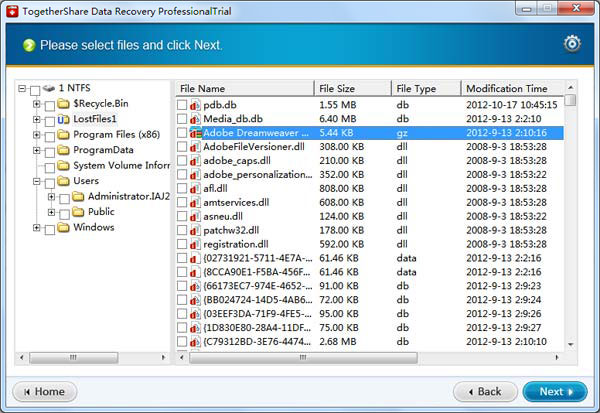Select the {BB024724-14D5-4AB6 file name
600x413 pixels.
click(258, 300)
